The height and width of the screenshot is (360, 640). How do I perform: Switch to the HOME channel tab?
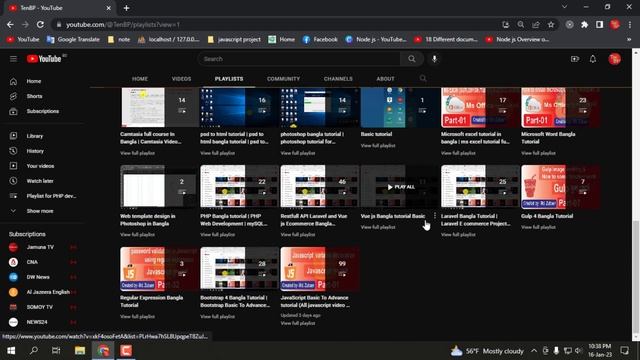click(140, 79)
